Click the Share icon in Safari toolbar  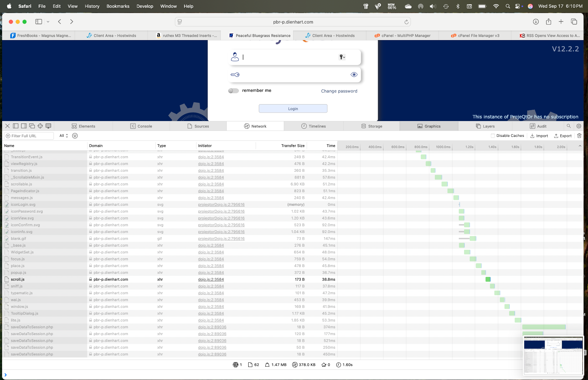[x=548, y=22]
